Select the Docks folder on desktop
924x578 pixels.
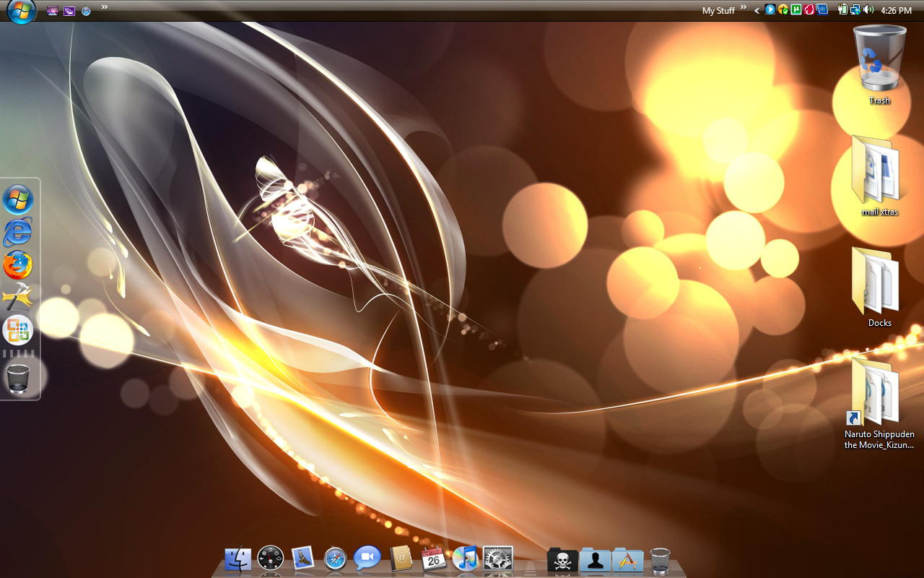[x=879, y=287]
